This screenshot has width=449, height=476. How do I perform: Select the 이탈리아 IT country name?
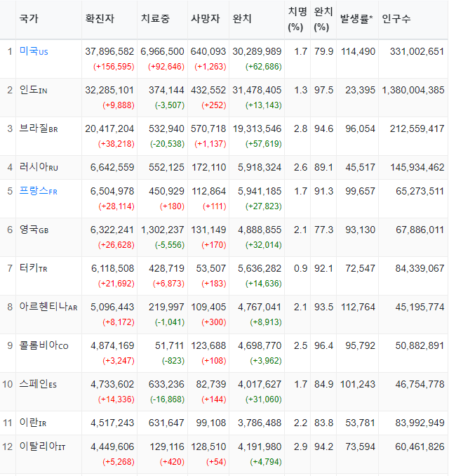coord(43,447)
